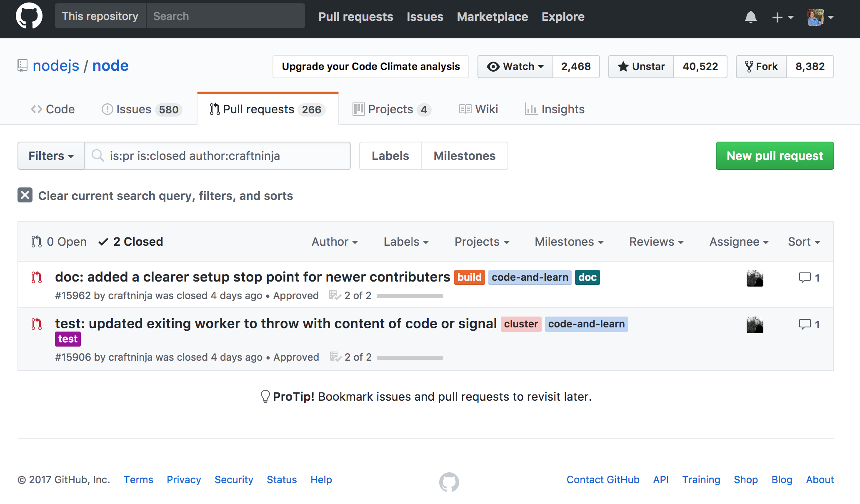Switch to the Wiki tab
The height and width of the screenshot is (504, 860).
(x=479, y=109)
